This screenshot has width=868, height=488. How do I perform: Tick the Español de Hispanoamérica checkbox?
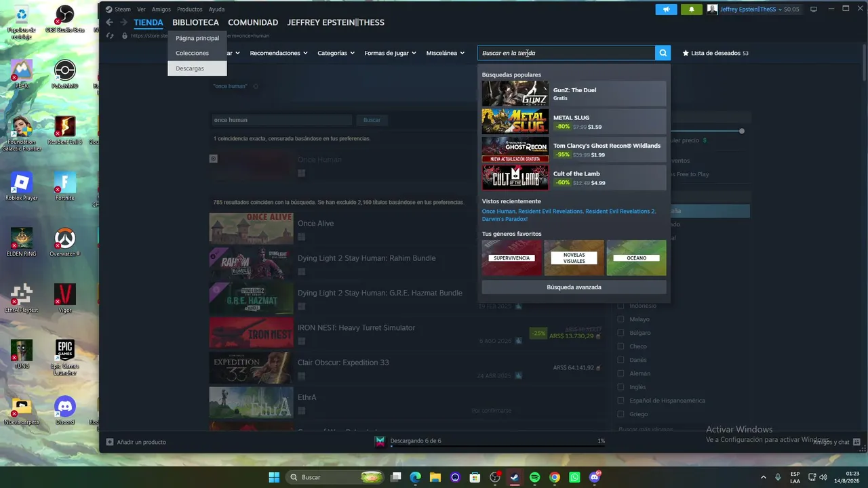click(620, 401)
